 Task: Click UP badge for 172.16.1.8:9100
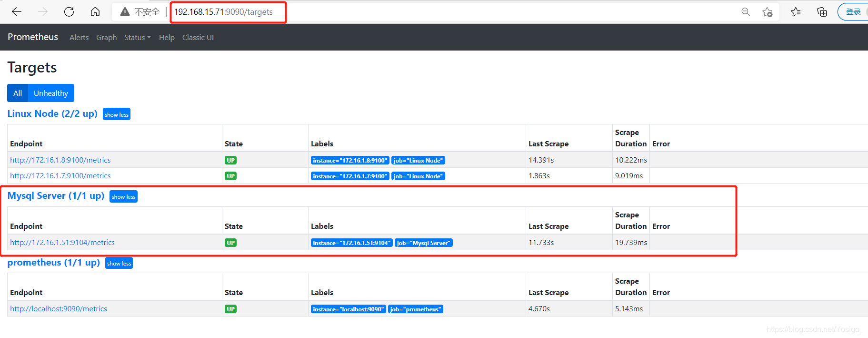click(x=231, y=161)
